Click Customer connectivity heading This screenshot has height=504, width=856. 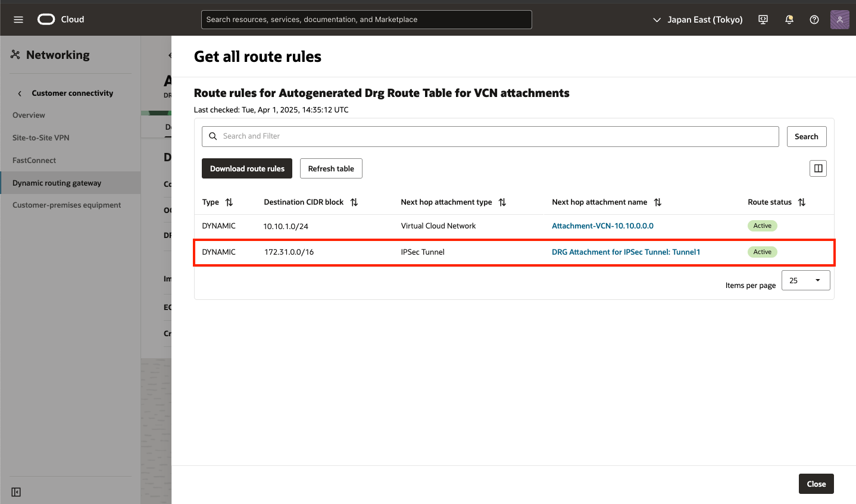[72, 93]
